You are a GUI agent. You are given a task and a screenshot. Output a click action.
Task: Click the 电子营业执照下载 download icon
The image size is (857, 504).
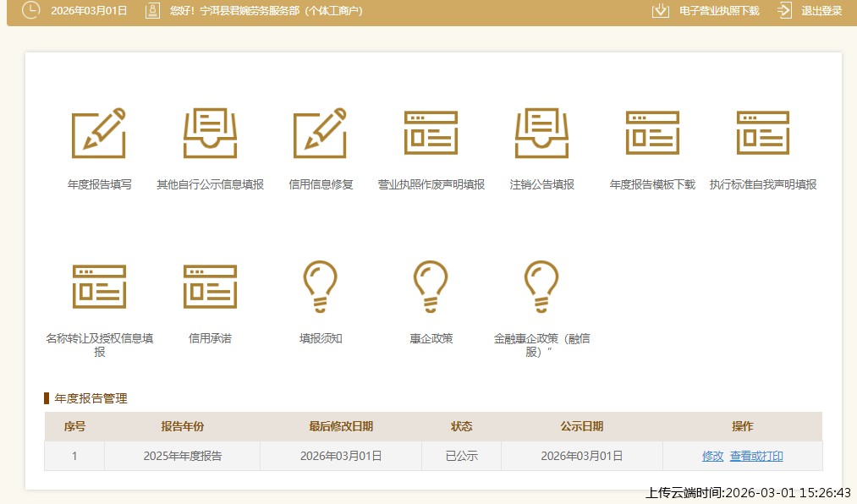pos(661,11)
